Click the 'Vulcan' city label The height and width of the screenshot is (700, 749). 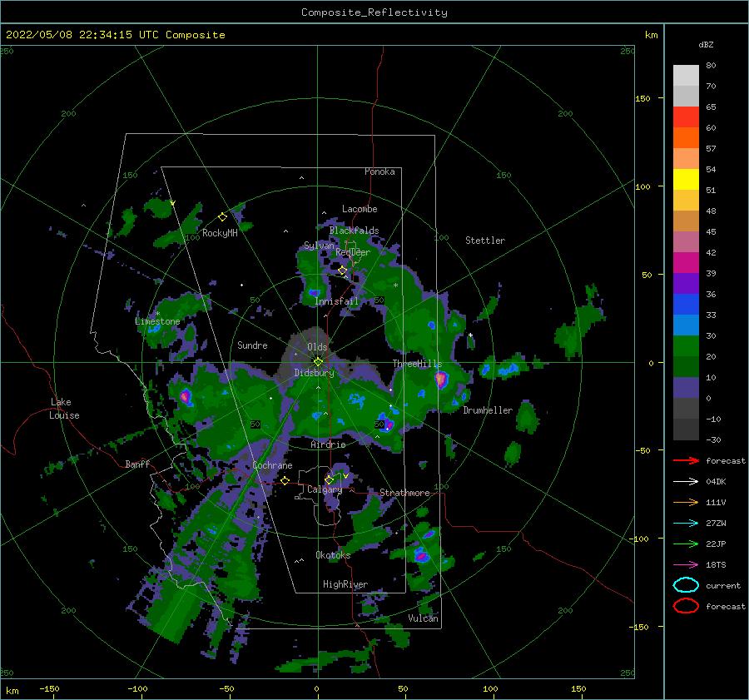(424, 618)
